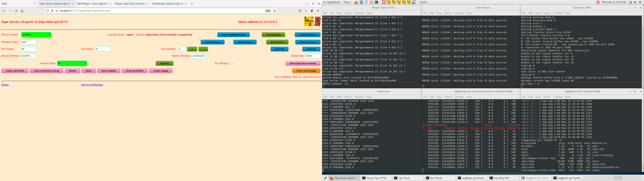
Task: Decrement run number with minus button
Action: point(203,49)
